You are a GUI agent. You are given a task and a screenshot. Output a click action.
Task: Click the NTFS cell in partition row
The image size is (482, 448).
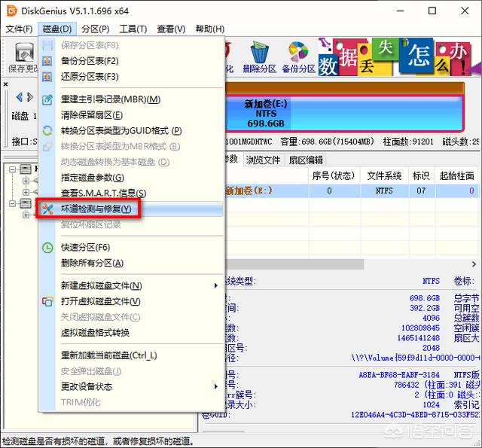384,190
